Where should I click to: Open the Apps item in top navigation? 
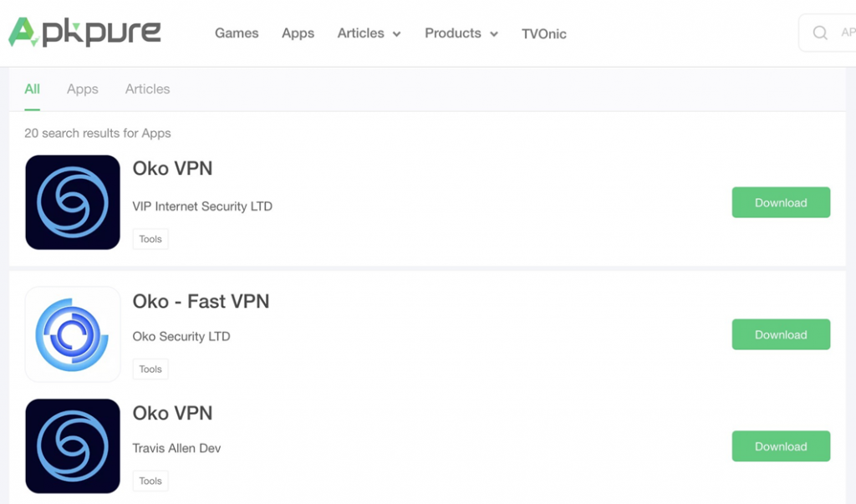298,33
